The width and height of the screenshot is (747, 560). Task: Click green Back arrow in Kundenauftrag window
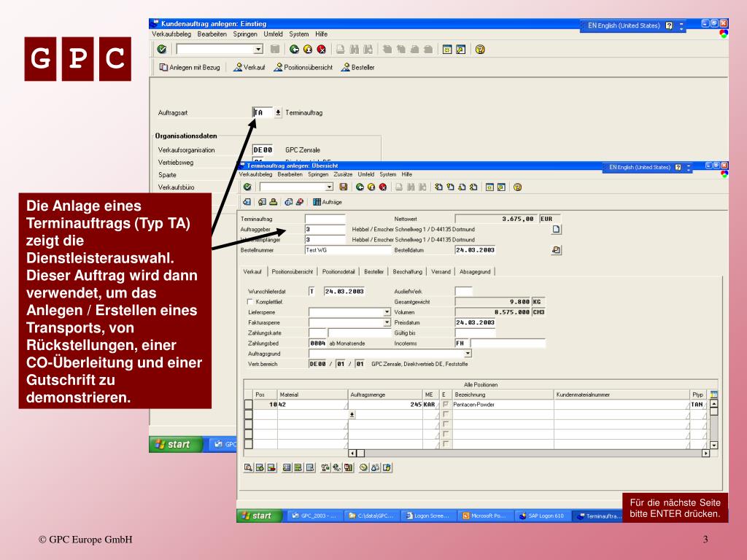point(295,49)
